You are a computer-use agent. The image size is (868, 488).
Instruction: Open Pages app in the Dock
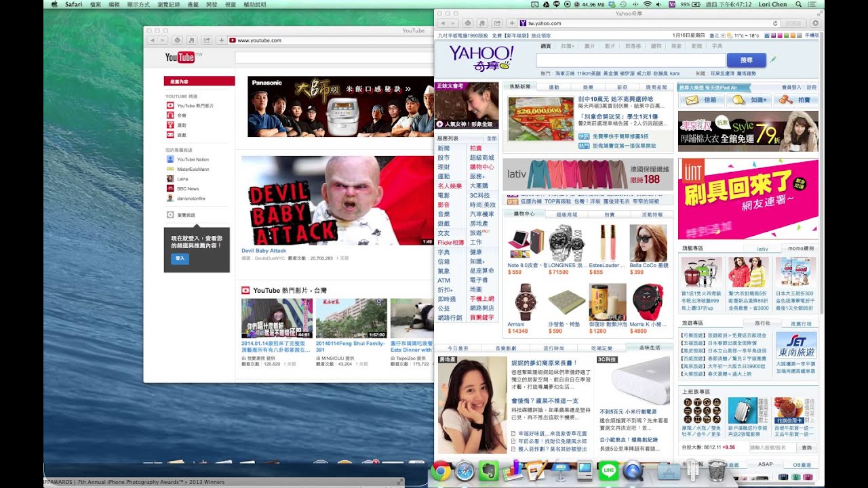536,471
